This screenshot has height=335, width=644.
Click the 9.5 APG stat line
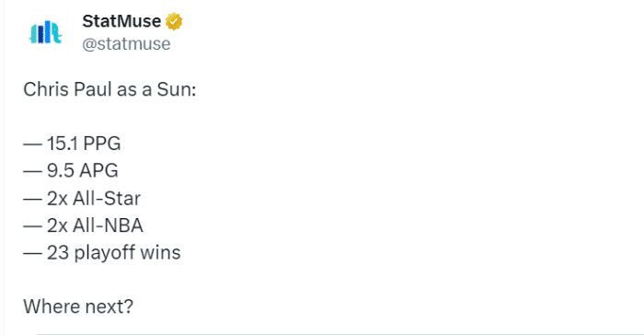click(x=71, y=170)
